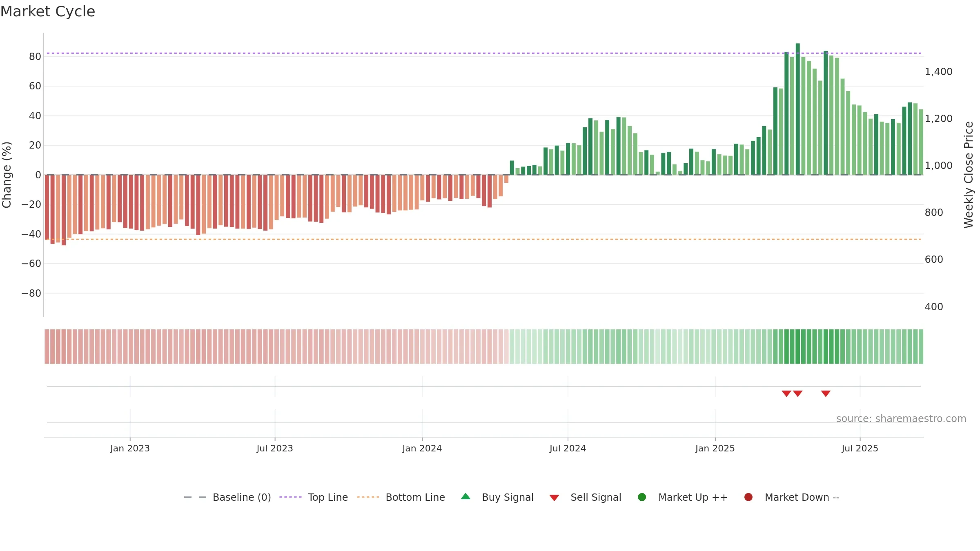Click the orange dotted Bottom Line swatch
Screen dimensions: 980x551
[x=368, y=497]
